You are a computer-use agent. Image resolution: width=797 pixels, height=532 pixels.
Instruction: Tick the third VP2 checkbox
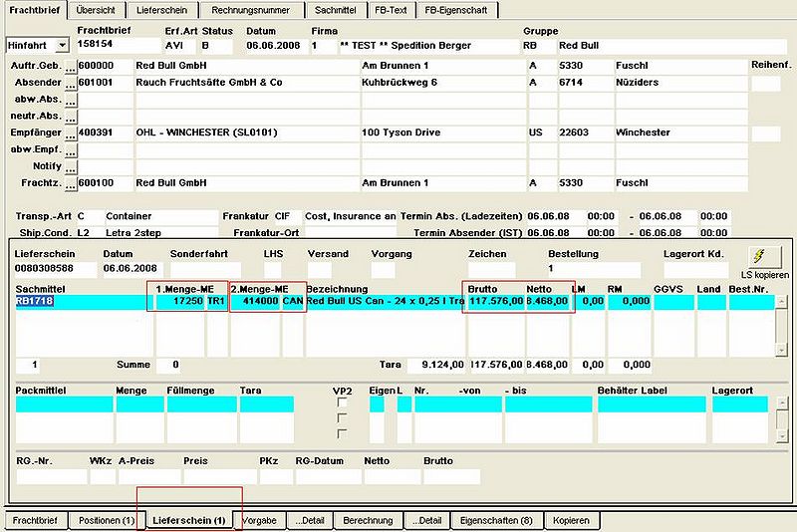342,433
